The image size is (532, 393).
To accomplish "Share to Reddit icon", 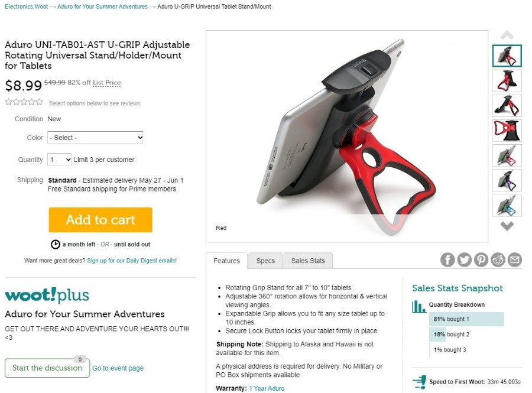I will (498, 260).
